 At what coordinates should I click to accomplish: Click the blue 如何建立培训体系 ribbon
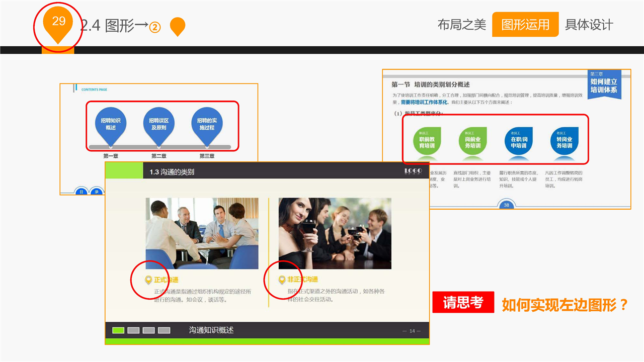(x=604, y=84)
